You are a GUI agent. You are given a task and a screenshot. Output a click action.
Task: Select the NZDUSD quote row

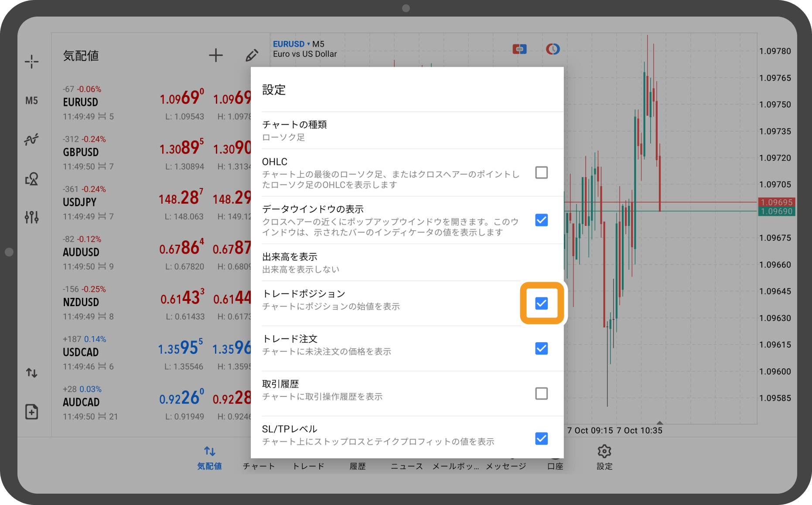tap(151, 303)
